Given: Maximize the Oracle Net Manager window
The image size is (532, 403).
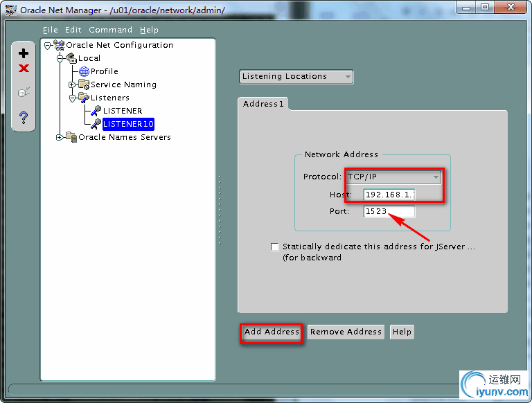Looking at the screenshot, I should 485,8.
